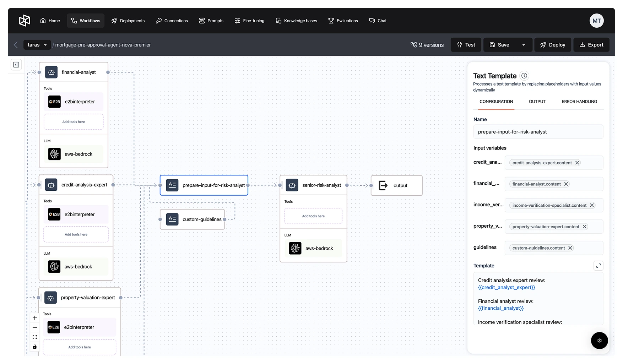The height and width of the screenshot is (364, 623).
Task: Click the app logo icon
Action: pyautogui.click(x=25, y=21)
